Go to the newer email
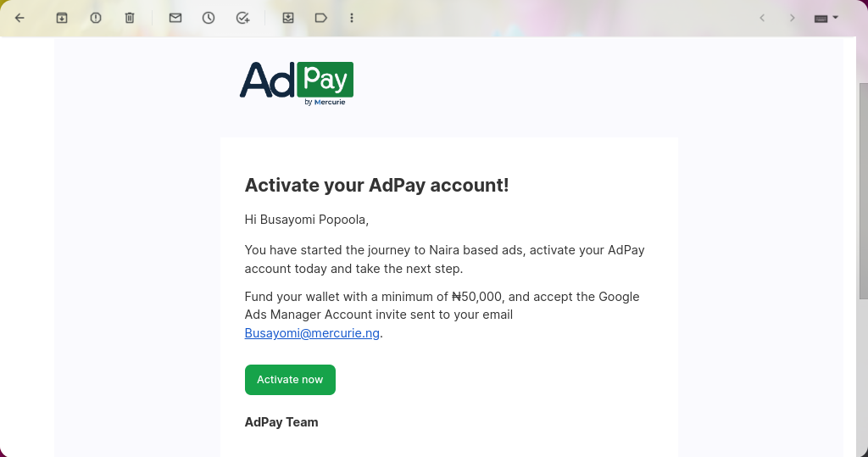This screenshot has width=868, height=457. (x=762, y=18)
